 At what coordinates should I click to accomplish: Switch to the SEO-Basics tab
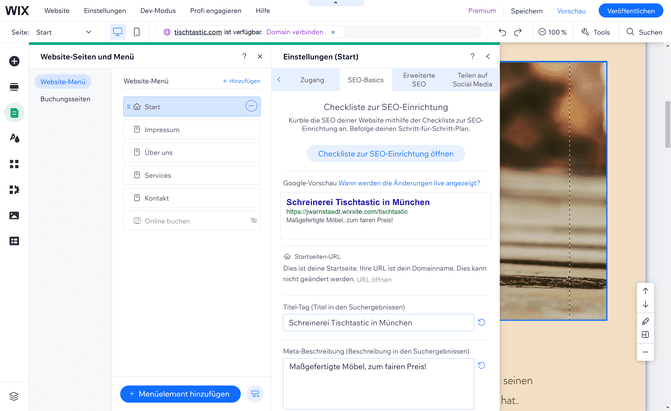(365, 80)
